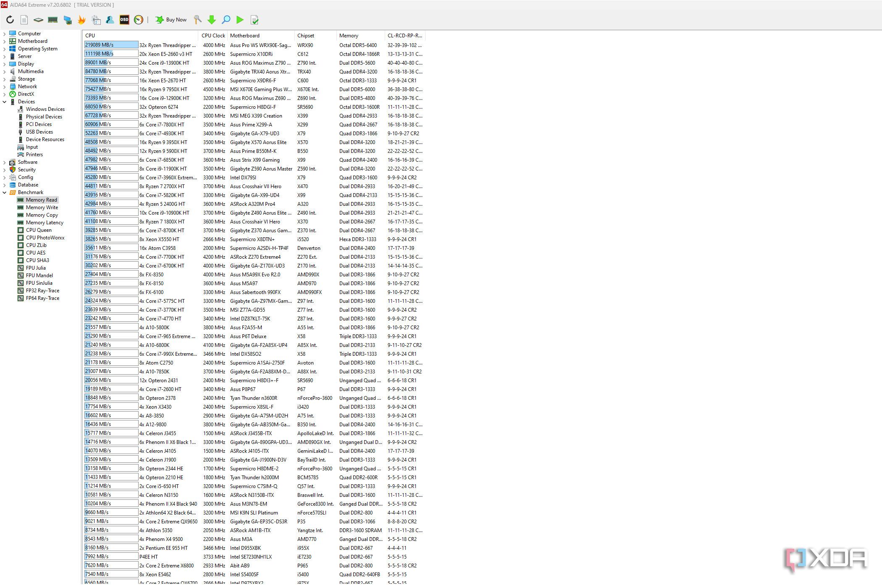Sort by the CPU column header

tap(140, 36)
